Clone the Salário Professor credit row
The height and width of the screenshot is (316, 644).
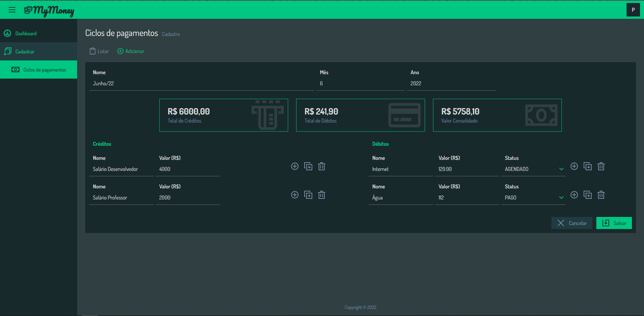(x=308, y=195)
